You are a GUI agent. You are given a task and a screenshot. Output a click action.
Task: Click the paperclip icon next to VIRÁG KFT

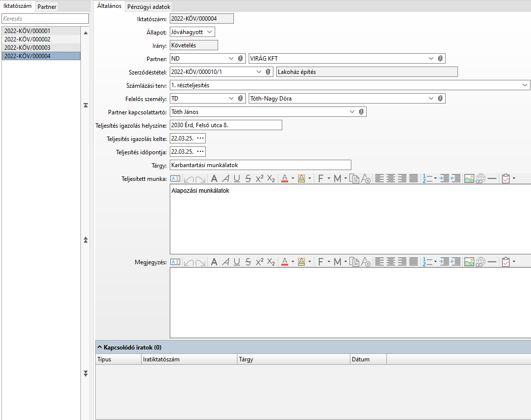[x=440, y=59]
